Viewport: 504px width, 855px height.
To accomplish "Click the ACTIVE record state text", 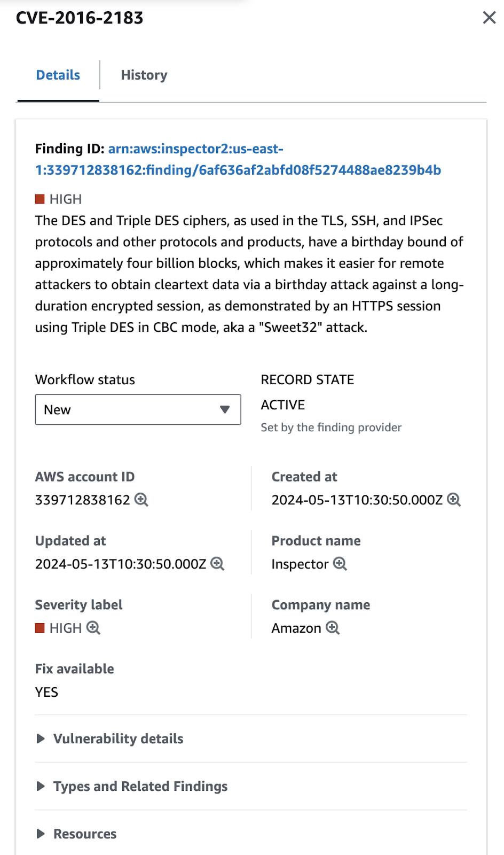I will click(283, 405).
